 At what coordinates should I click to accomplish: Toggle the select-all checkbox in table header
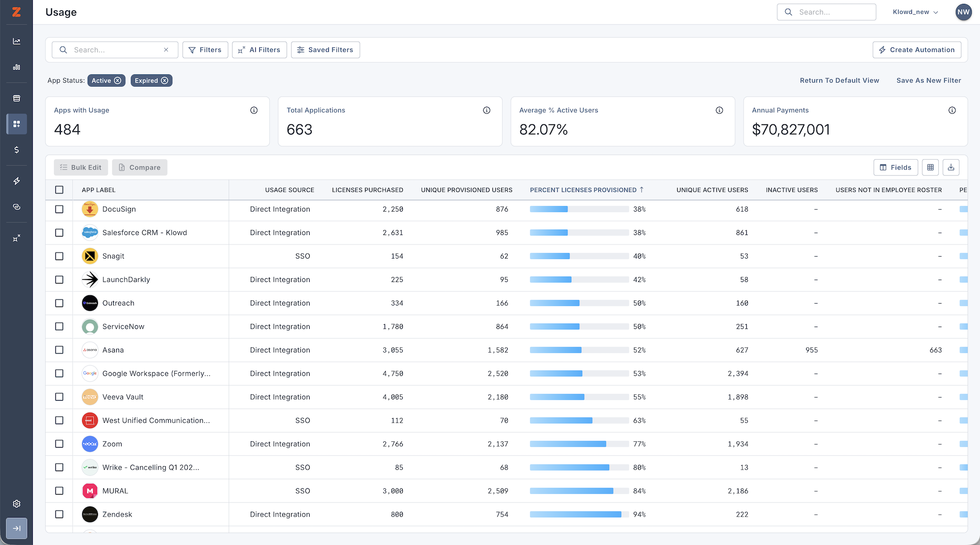pos(59,190)
